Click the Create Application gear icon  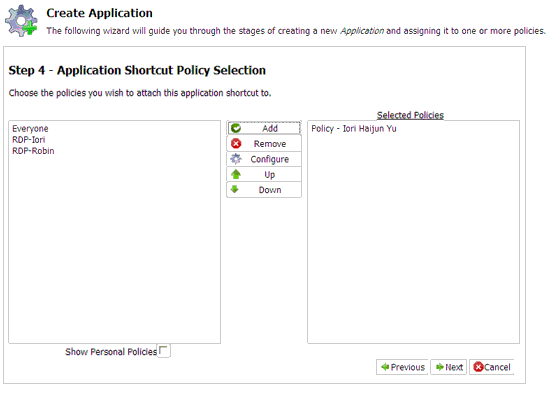click(21, 21)
